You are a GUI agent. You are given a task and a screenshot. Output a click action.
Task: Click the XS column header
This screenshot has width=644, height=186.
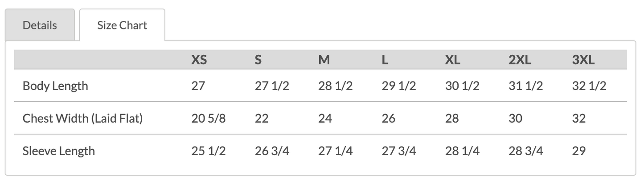coord(199,60)
